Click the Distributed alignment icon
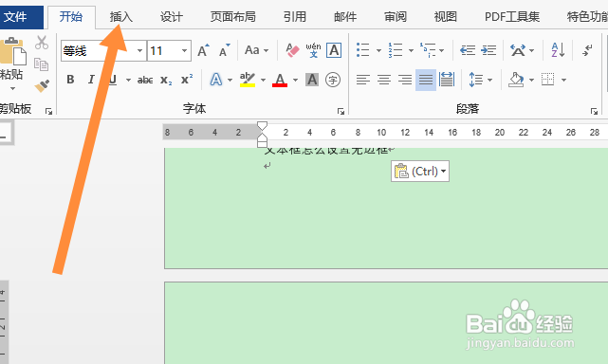 [x=447, y=80]
